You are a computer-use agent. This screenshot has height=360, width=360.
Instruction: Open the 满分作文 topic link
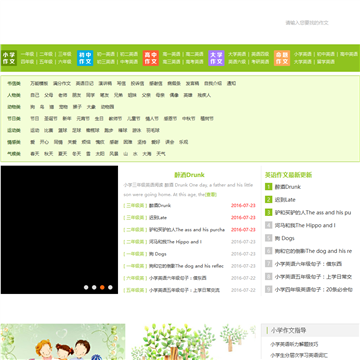62,83
